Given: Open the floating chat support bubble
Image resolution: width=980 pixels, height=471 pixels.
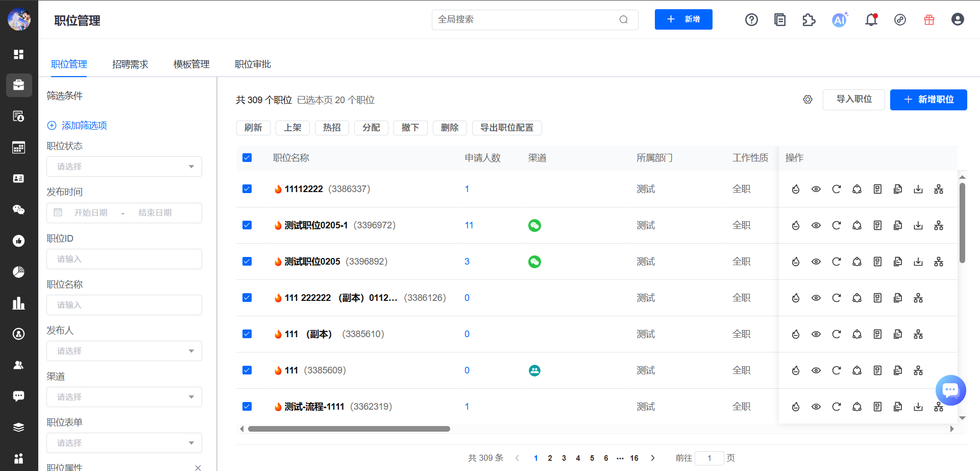Looking at the screenshot, I should [950, 390].
